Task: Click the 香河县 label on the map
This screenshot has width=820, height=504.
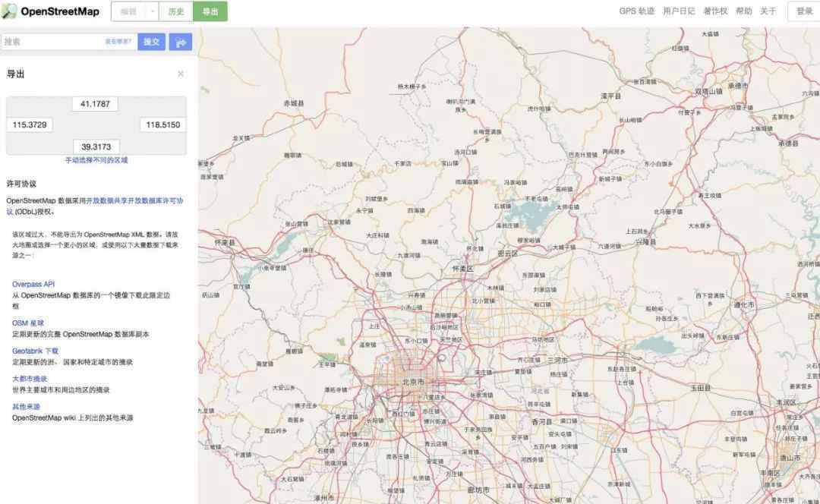Action: pyautogui.click(x=542, y=422)
